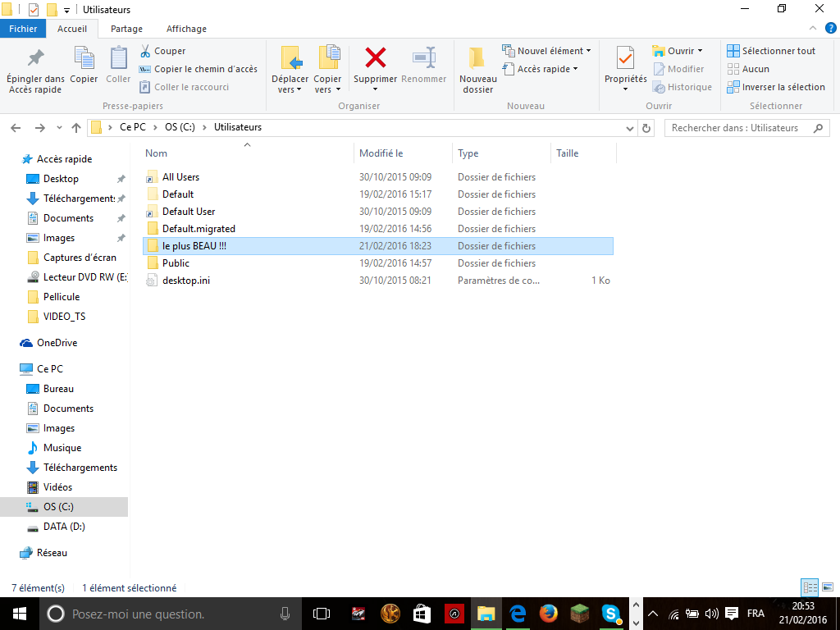Go up one folder level

tap(76, 127)
